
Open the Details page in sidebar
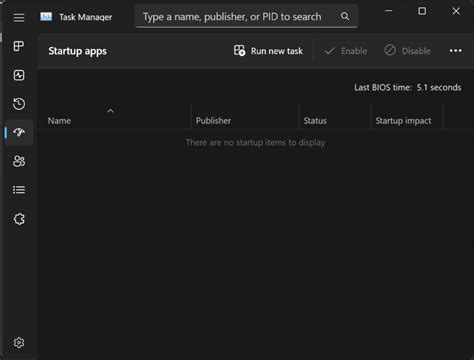click(19, 190)
